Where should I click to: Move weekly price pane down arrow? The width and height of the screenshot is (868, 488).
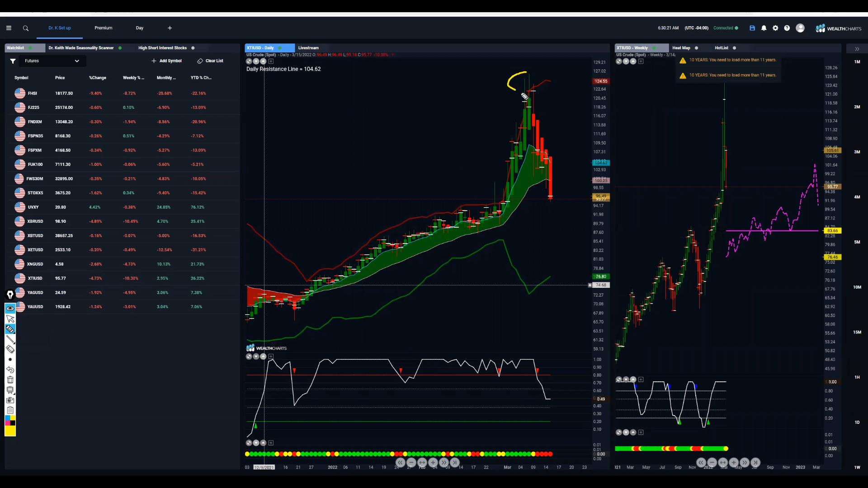(x=626, y=61)
